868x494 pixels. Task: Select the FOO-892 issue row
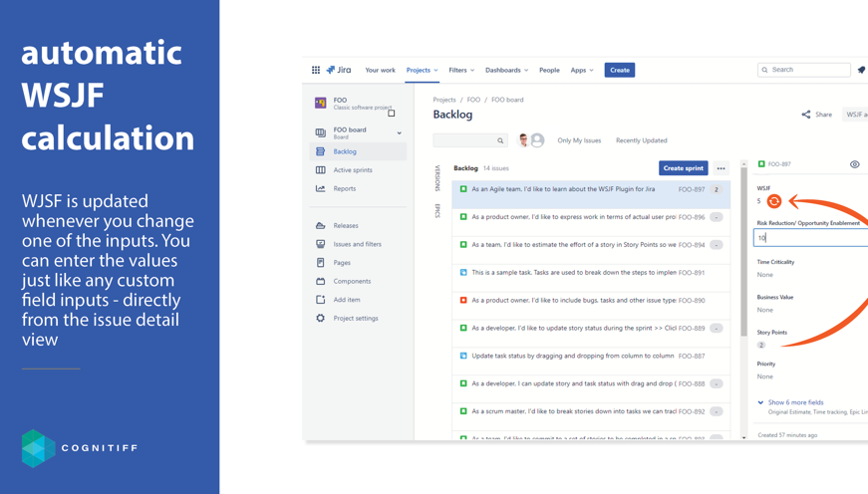click(591, 416)
